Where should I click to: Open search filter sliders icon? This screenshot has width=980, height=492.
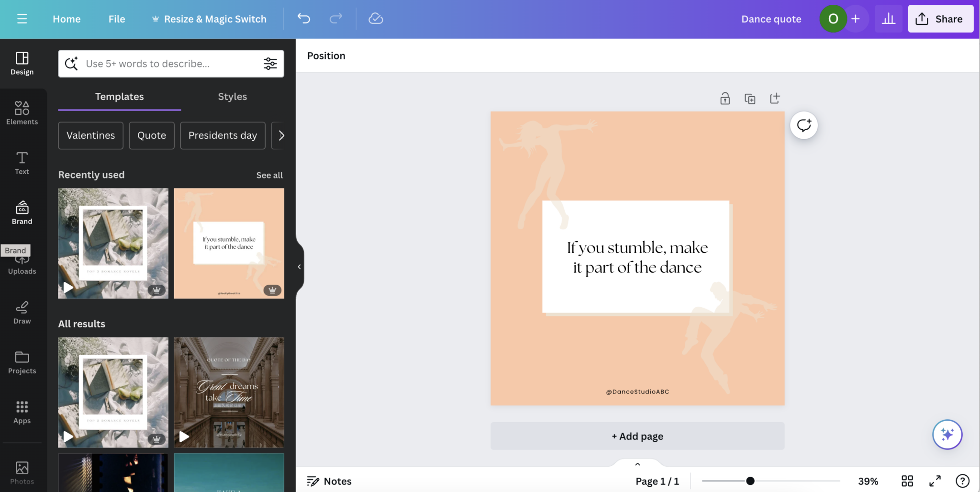pyautogui.click(x=270, y=64)
